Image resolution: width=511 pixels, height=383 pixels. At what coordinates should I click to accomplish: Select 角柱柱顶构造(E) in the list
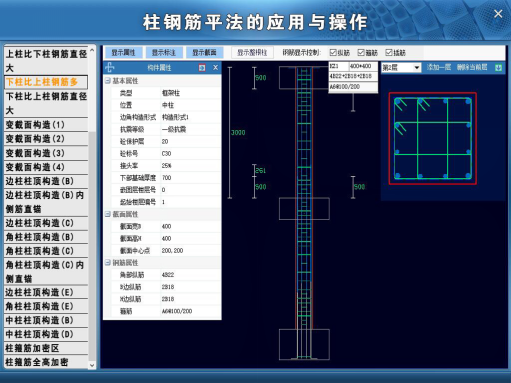[46, 306]
